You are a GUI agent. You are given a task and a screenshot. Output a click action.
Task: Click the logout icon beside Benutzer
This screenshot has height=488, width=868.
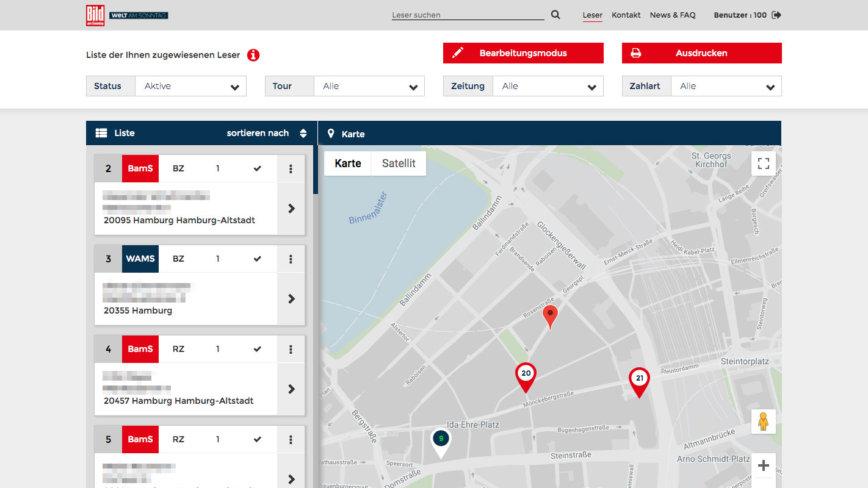[x=776, y=15]
